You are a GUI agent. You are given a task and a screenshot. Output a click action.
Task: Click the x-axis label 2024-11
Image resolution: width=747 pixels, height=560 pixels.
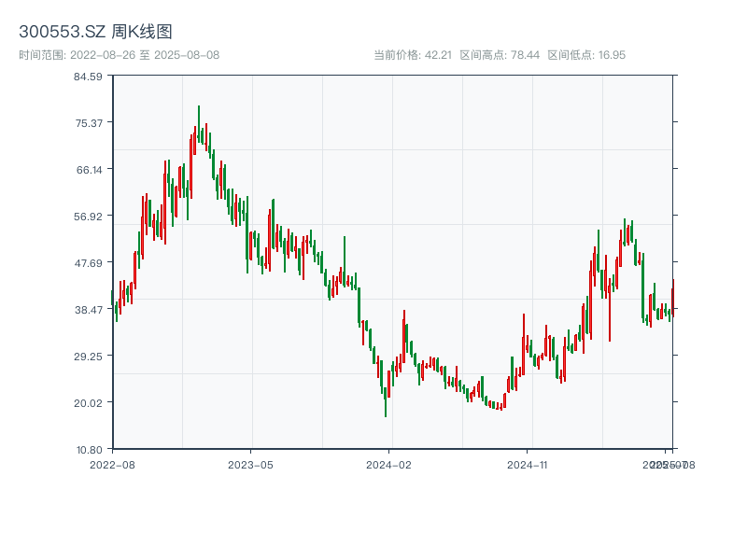pos(527,465)
